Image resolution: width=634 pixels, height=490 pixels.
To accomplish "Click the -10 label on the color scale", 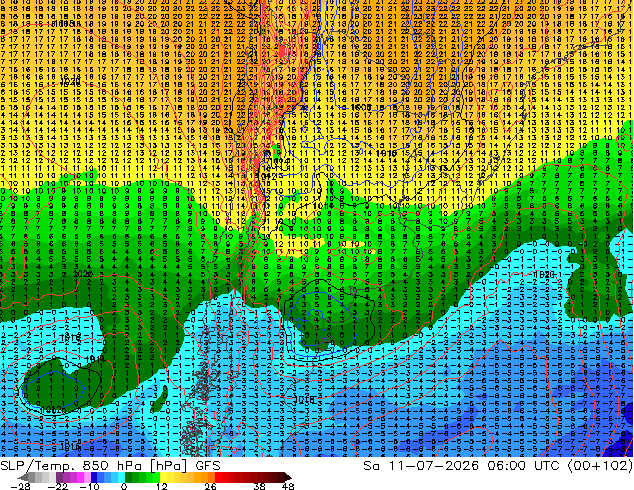I will [x=90, y=486].
